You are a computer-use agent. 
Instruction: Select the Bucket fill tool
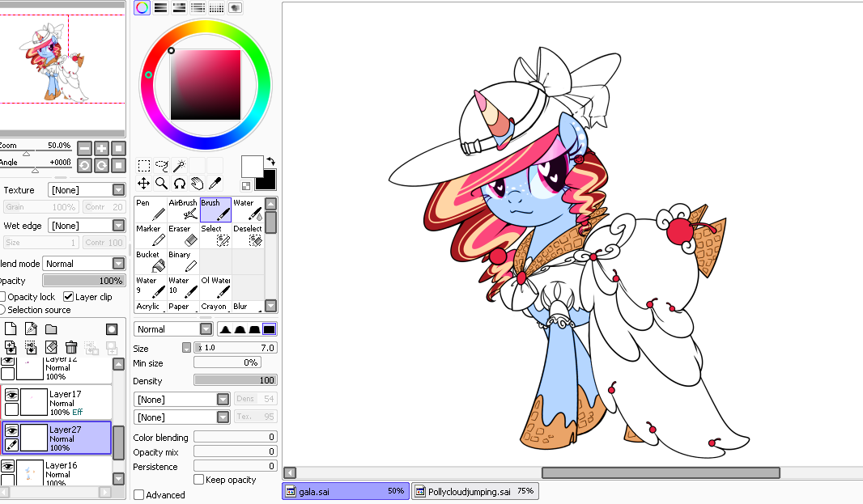pos(151,261)
